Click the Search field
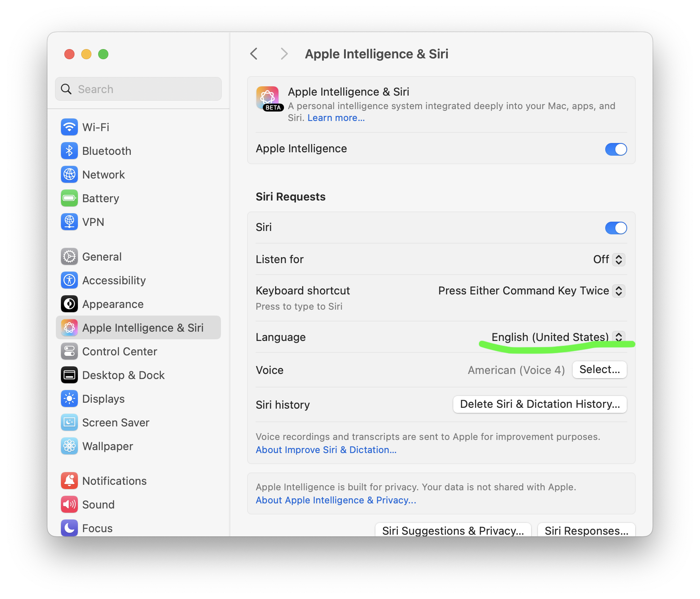This screenshot has height=599, width=700. point(138,89)
